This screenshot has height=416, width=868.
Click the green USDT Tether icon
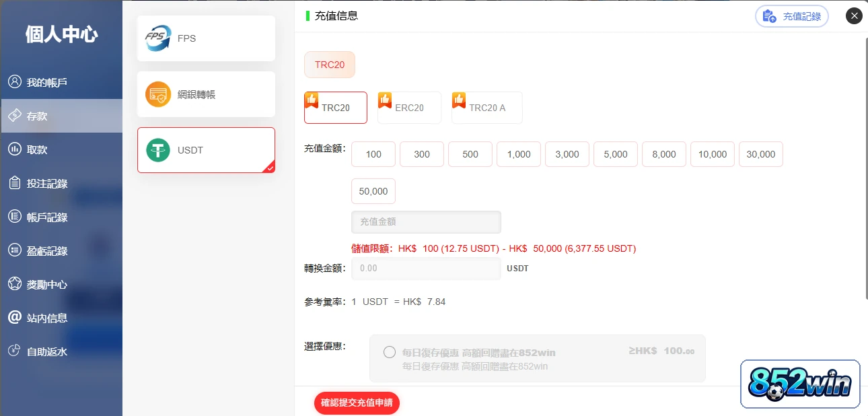coord(158,150)
